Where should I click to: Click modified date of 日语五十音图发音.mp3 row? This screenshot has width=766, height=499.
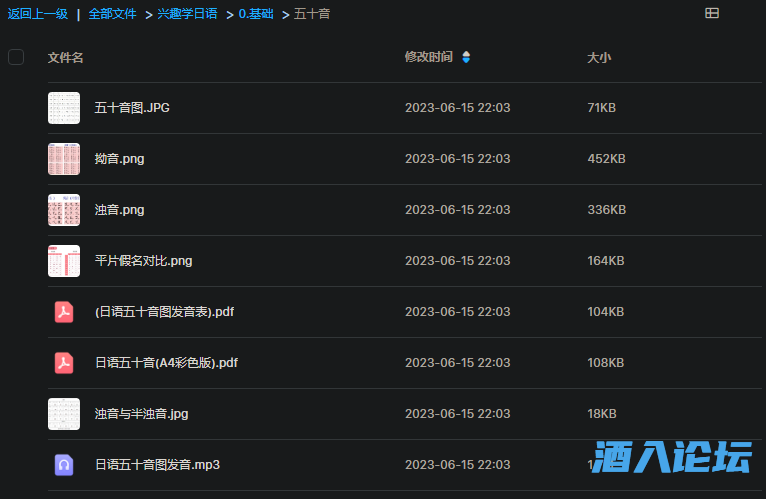[x=458, y=465]
